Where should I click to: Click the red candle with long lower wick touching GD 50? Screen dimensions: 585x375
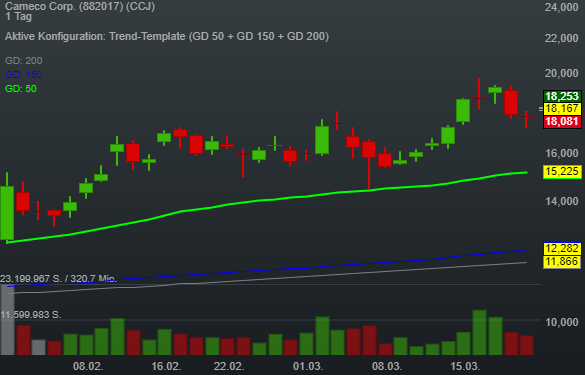(x=369, y=149)
